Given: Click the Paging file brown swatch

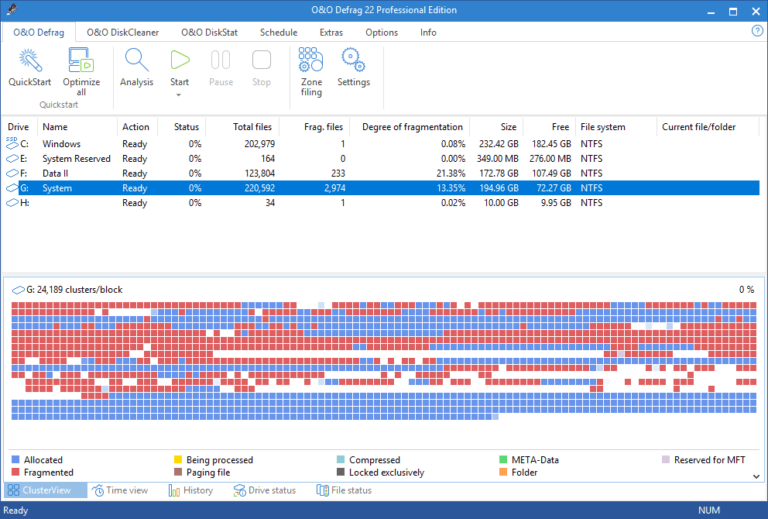Looking at the screenshot, I should 178,472.
